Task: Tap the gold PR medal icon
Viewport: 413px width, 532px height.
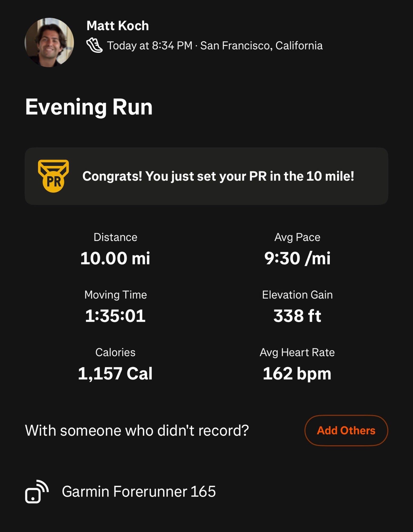Action: (53, 176)
